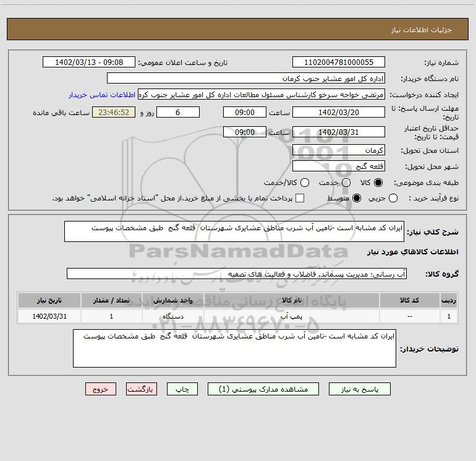Image resolution: width=476 pixels, height=461 pixels.
Task: Click the validity time field 09:00 beside 1402/03/31
Action: (x=245, y=132)
